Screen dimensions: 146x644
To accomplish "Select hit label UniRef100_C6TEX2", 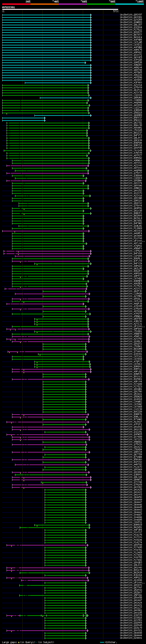I will click(131, 45).
